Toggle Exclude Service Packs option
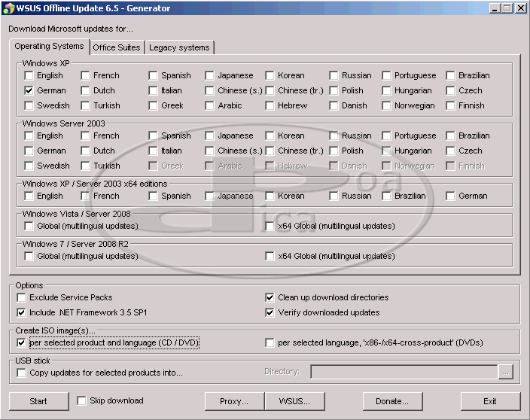The width and height of the screenshot is (530, 420). tap(21, 297)
